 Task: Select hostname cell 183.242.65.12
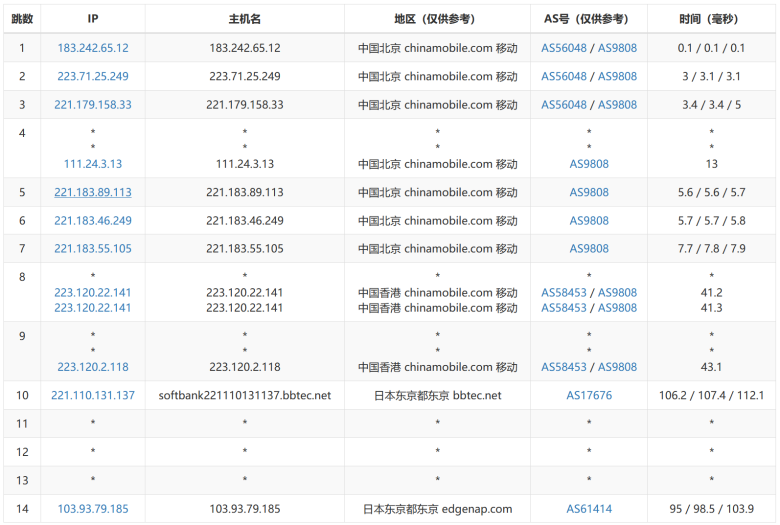click(x=245, y=48)
